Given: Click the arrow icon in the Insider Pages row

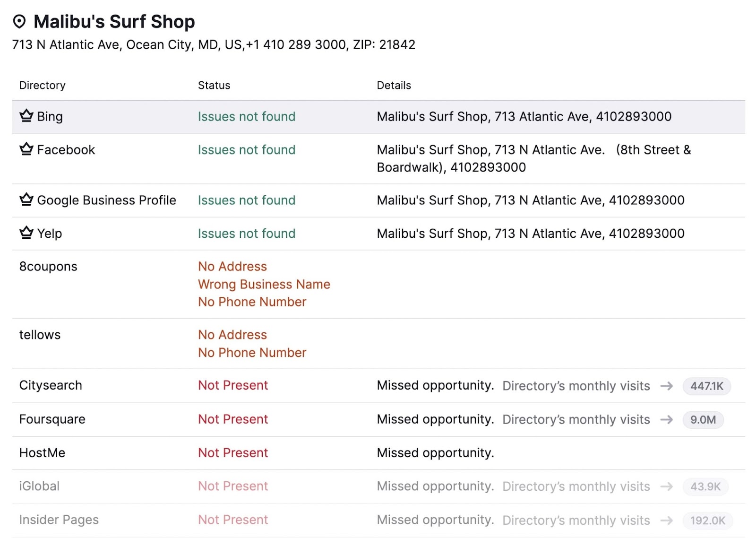Looking at the screenshot, I should click(667, 520).
